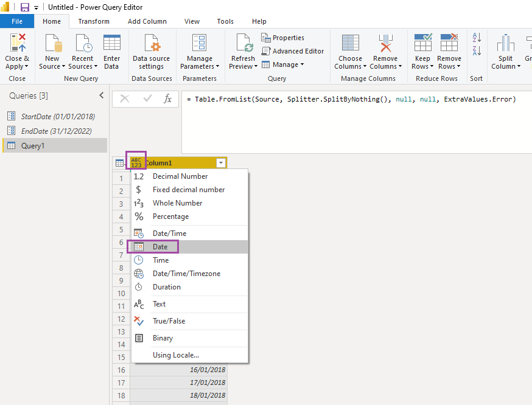Screen dimensions: 532x405
Task: Open the Add Column tab
Action: [x=147, y=21]
